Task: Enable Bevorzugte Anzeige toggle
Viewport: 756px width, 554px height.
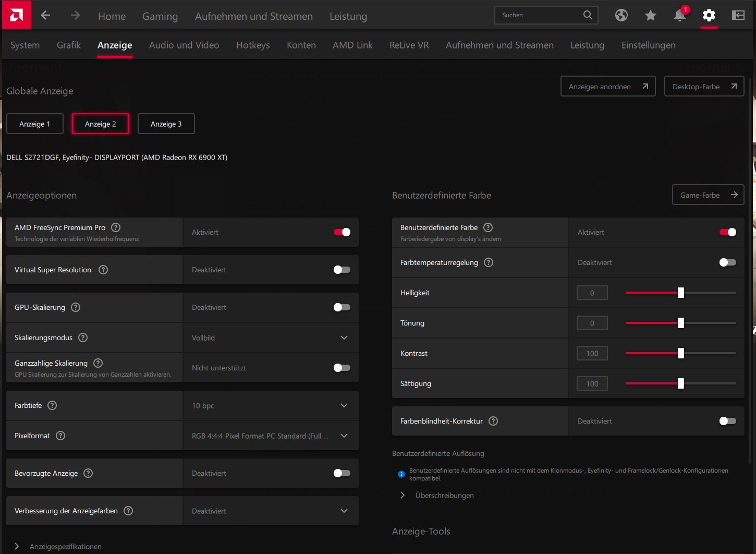Action: tap(342, 473)
